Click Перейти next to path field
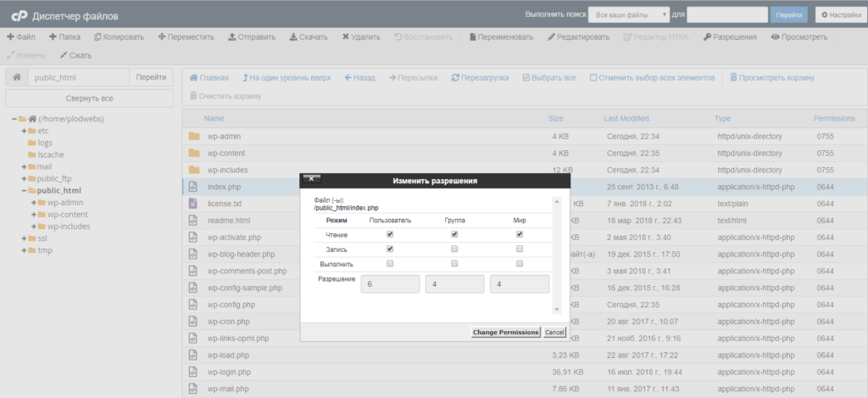The image size is (868, 398). (x=151, y=77)
